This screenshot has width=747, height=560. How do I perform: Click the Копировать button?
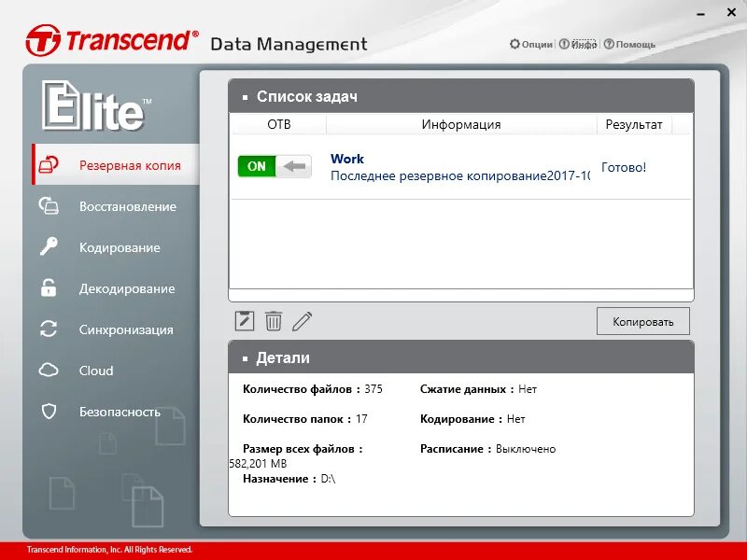tap(642, 321)
